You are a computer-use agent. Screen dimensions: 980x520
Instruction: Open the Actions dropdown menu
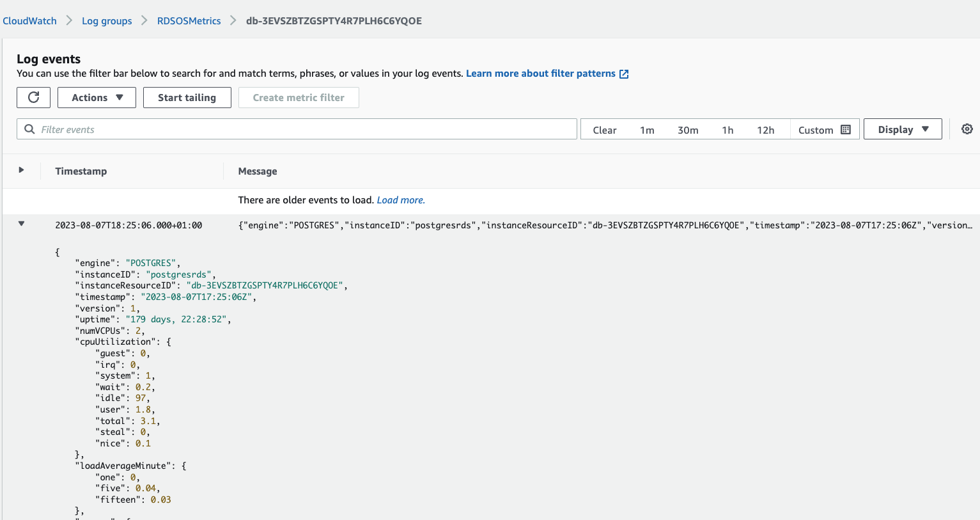click(x=97, y=97)
